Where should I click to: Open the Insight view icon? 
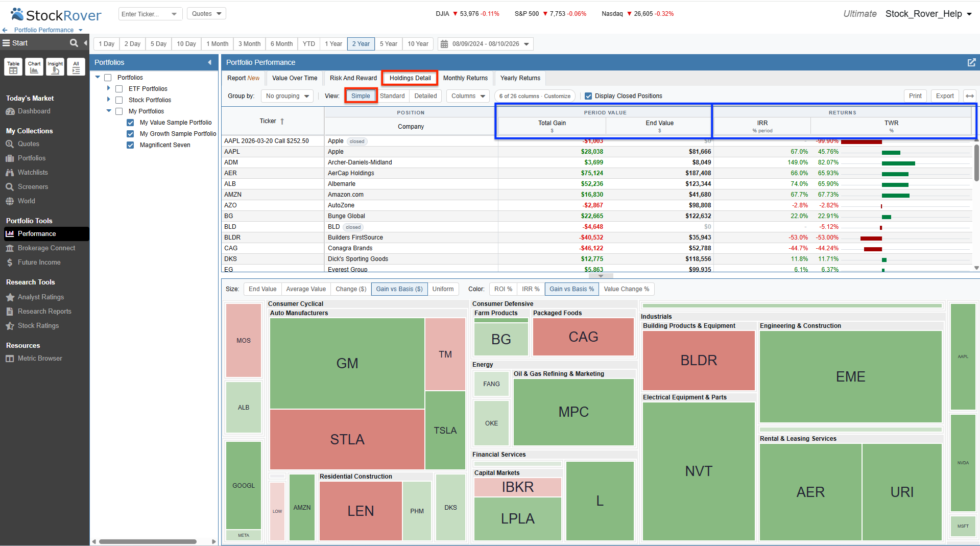click(55, 67)
